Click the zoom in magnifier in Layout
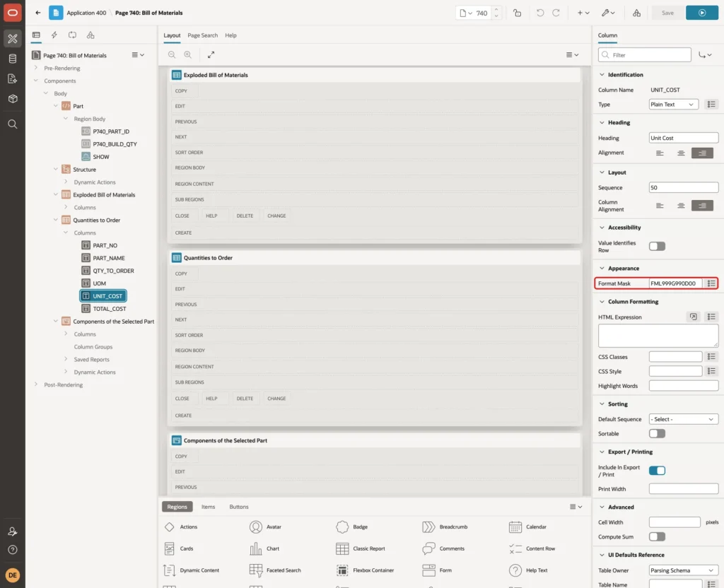Image resolution: width=724 pixels, height=588 pixels. click(187, 54)
